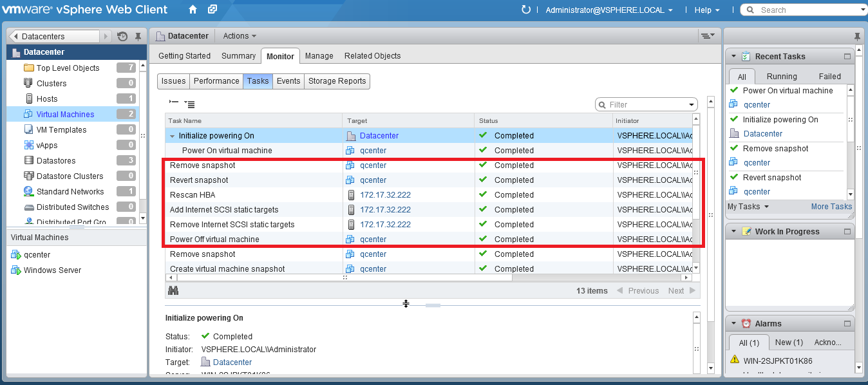This screenshot has height=385, width=868.
Task: Select the vApps icon in navigator
Action: tap(28, 145)
